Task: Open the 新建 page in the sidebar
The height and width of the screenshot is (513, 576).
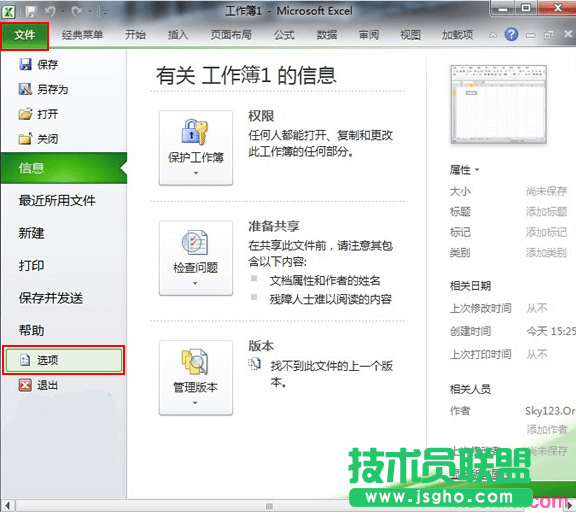Action: click(x=32, y=233)
